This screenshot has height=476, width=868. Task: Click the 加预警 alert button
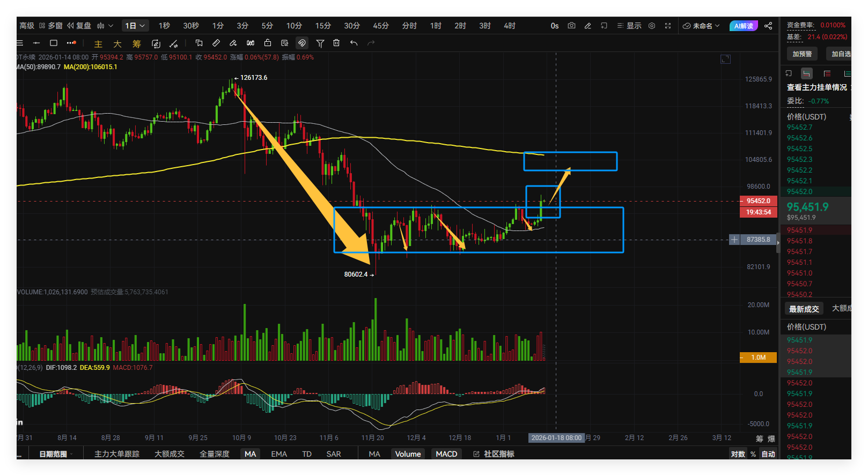click(x=802, y=54)
